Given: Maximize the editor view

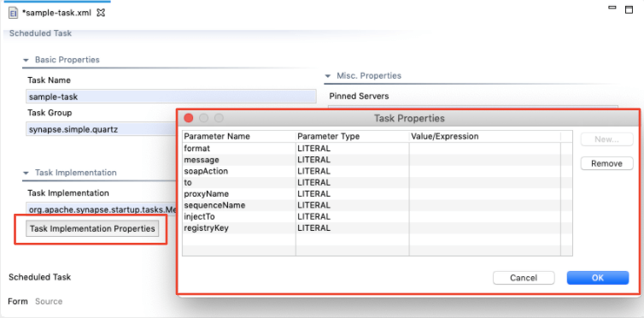Looking at the screenshot, I should [629, 9].
